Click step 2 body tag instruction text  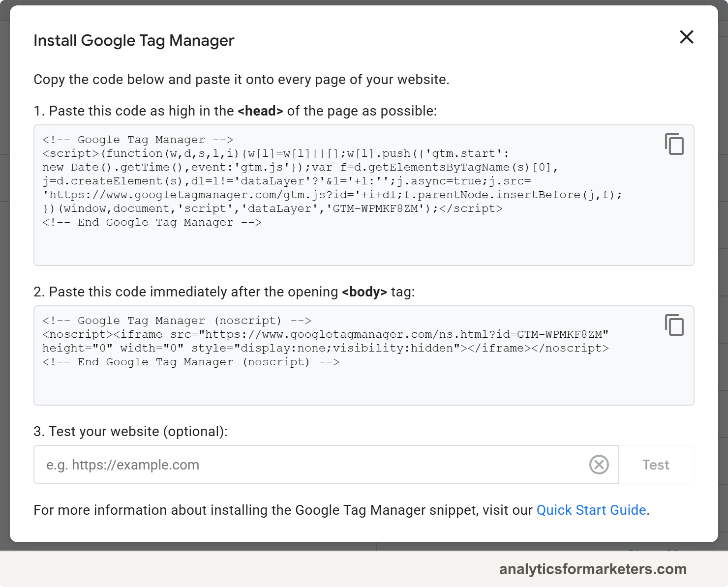click(x=224, y=292)
